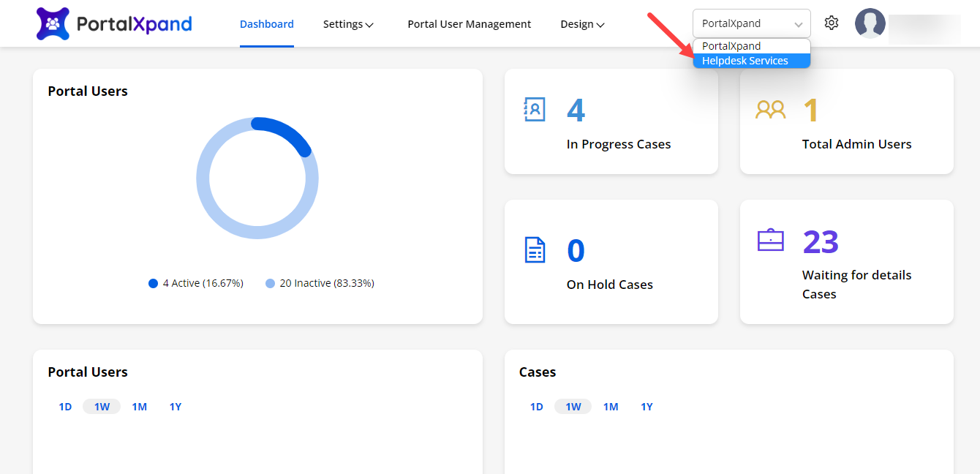This screenshot has width=980, height=474.
Task: Go to the Dashboard tab
Action: [x=266, y=24]
